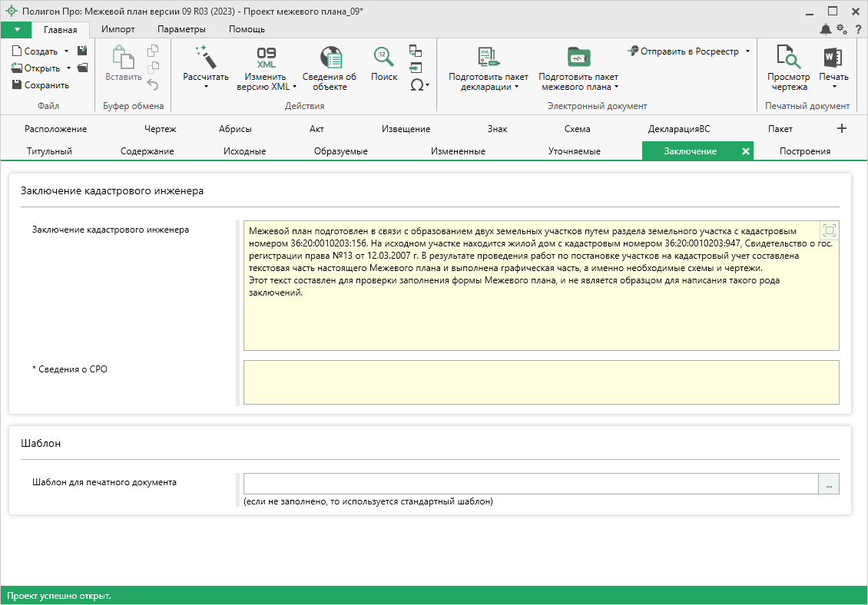
Task: Click the Печать Word button
Action: pos(833,58)
